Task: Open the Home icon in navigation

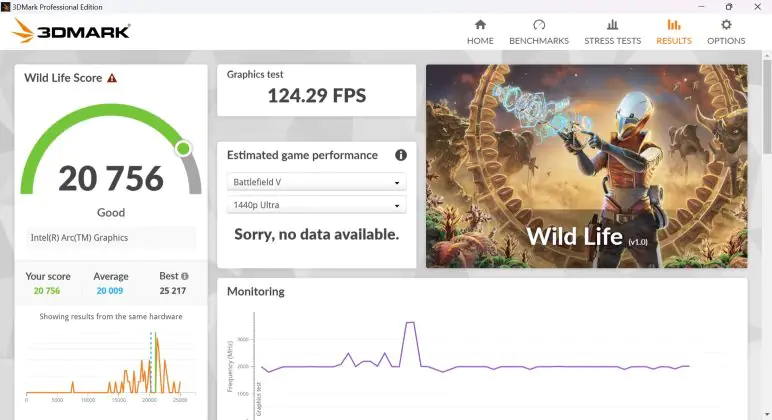Action: tap(480, 25)
